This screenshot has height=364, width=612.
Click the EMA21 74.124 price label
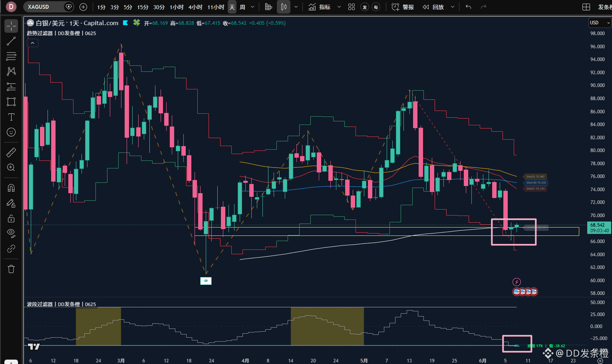(535, 188)
